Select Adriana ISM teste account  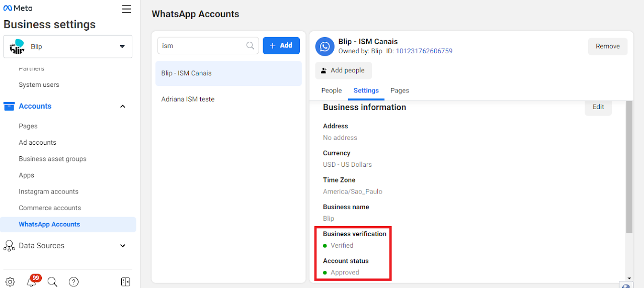188,99
